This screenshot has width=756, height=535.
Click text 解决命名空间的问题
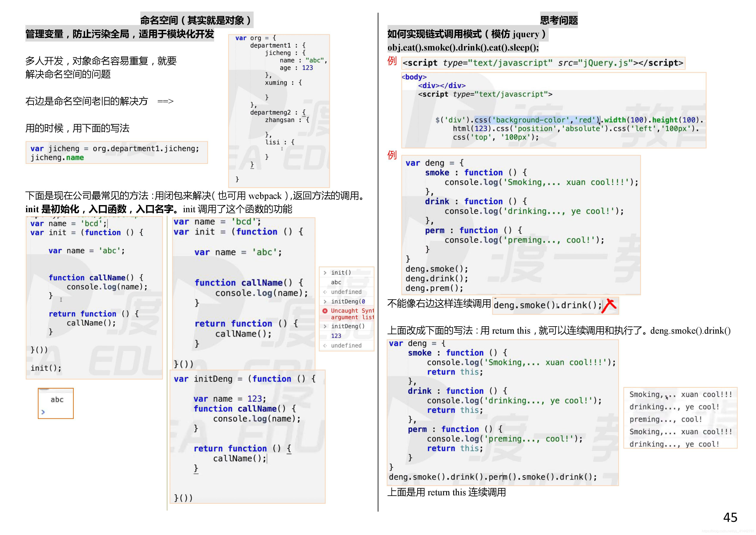pos(68,74)
